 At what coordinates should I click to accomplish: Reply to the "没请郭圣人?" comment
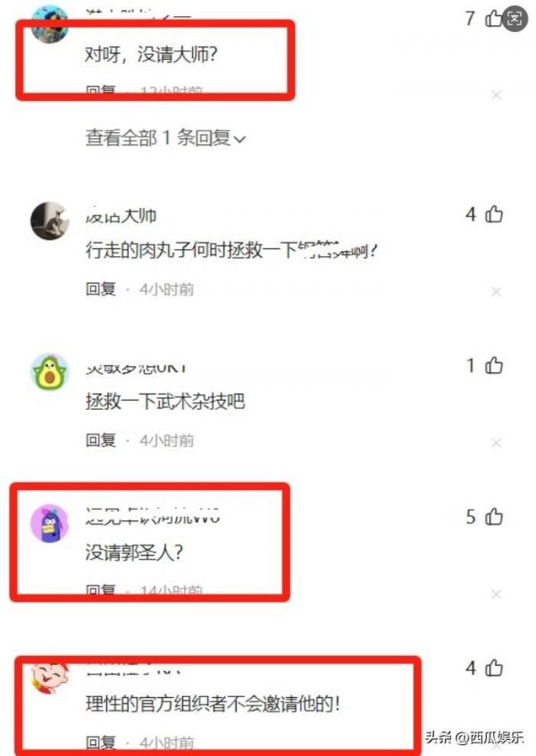point(101,590)
